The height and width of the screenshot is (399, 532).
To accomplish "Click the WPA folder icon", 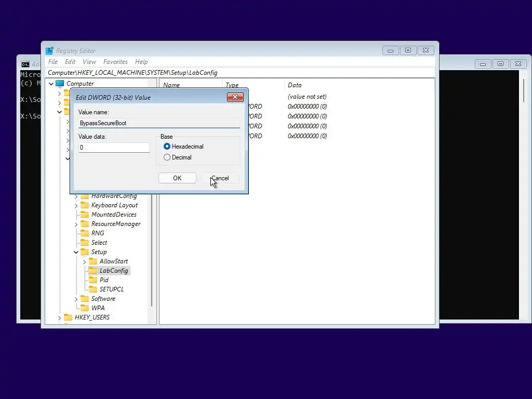I will coord(85,308).
